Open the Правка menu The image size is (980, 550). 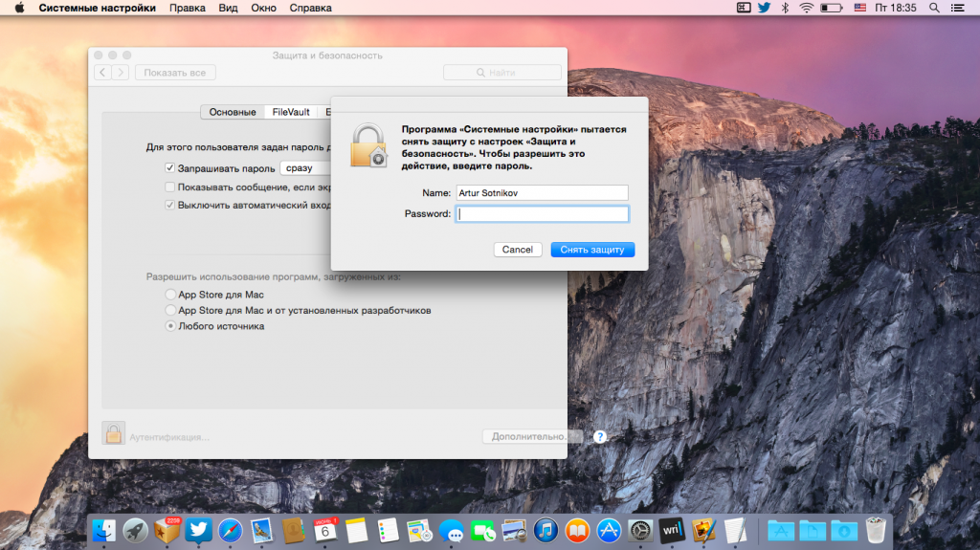tap(187, 8)
